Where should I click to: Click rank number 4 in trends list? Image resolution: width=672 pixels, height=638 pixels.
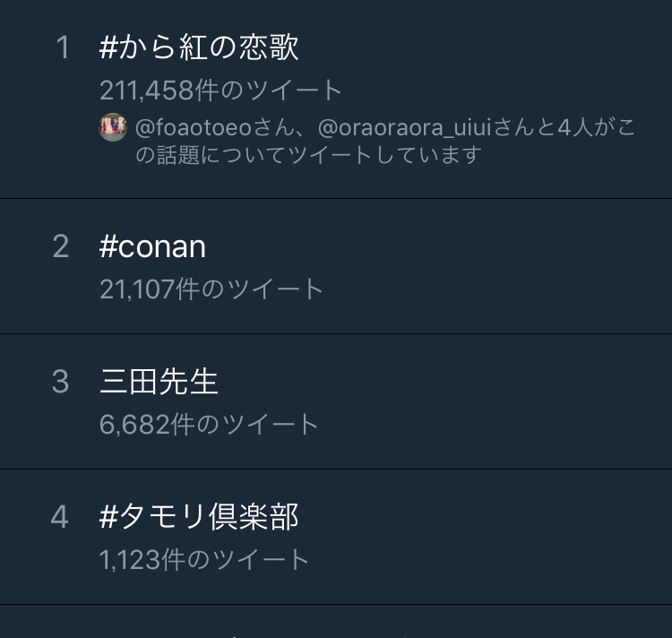pos(60,517)
